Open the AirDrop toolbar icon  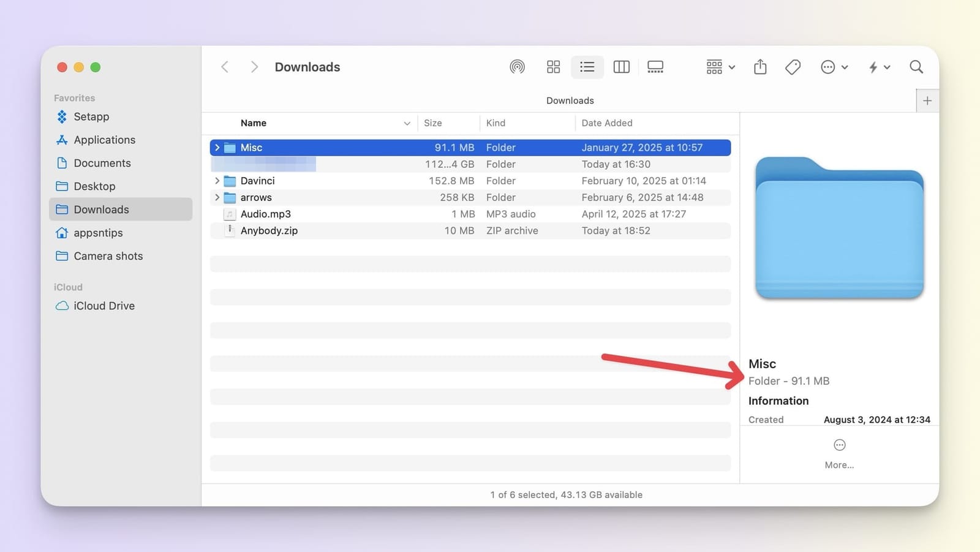(518, 67)
